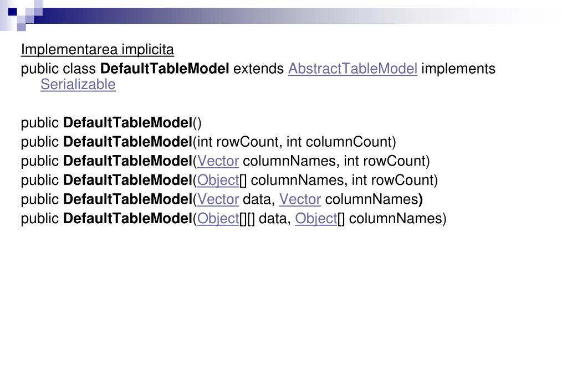The width and height of the screenshot is (567, 392).
Task: Click the no-argument DefaultTableModel() constructor
Action: point(132,123)
